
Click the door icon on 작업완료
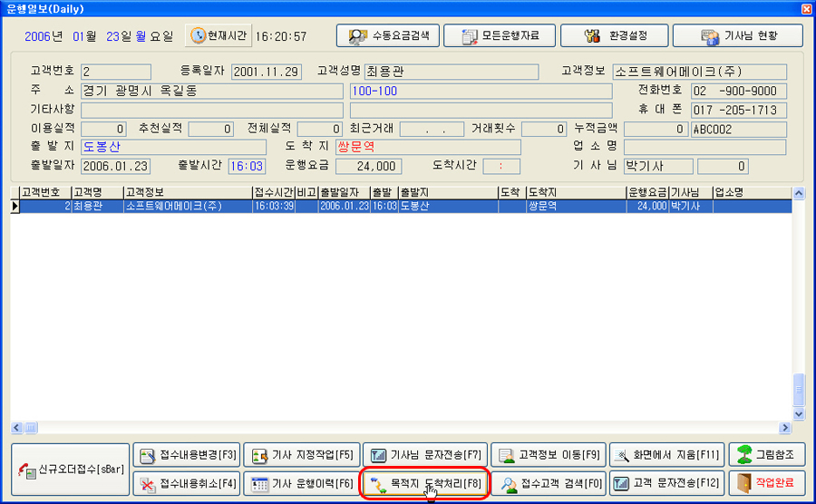click(744, 484)
